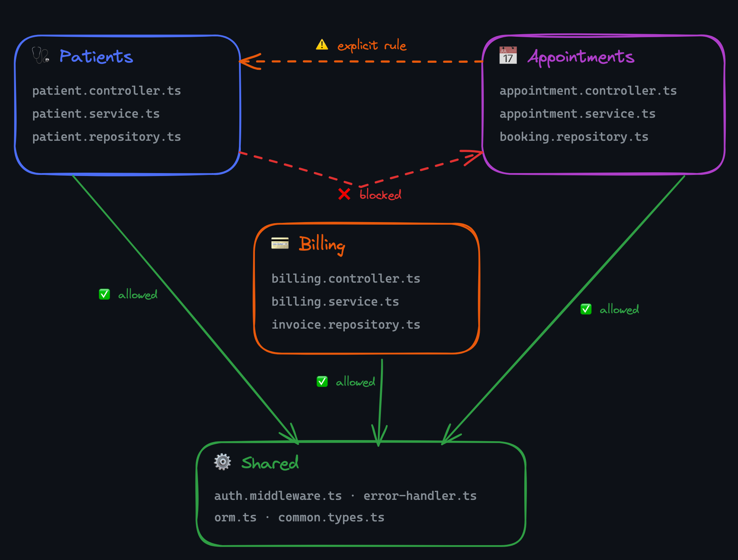Click the credit card icon beside Billing

pyautogui.click(x=280, y=243)
